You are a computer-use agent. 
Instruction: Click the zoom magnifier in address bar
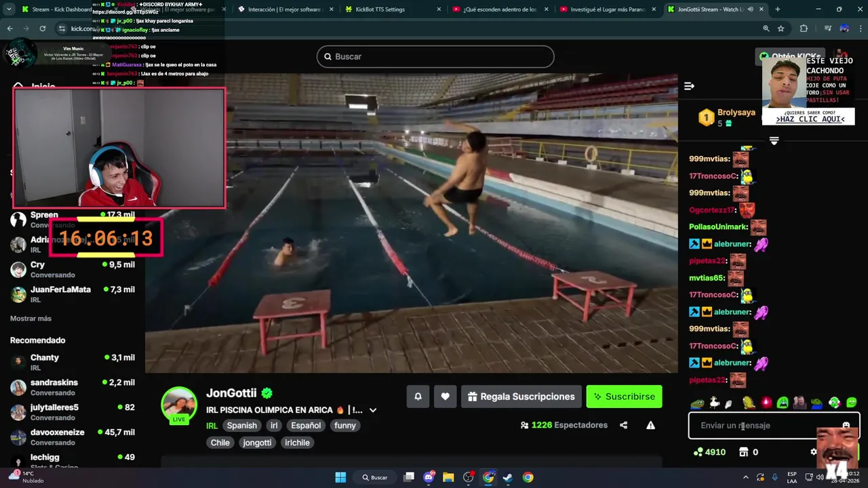click(766, 28)
